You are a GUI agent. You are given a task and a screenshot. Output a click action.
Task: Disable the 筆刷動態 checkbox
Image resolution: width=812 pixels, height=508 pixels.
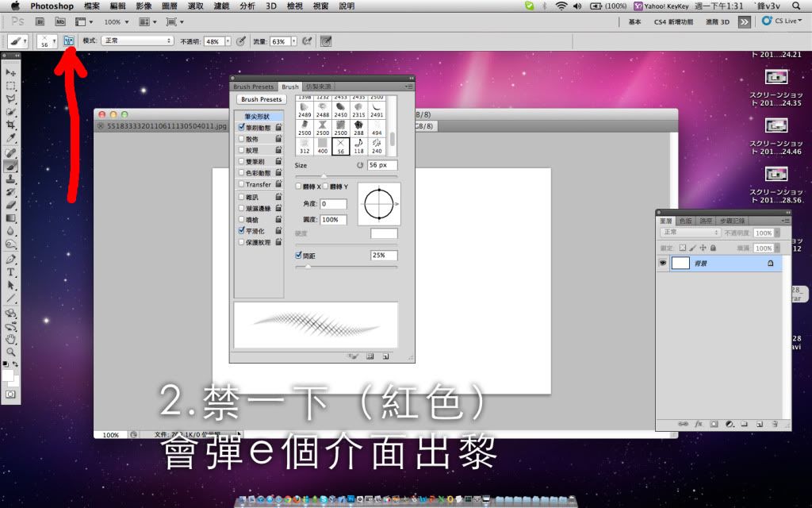point(242,127)
